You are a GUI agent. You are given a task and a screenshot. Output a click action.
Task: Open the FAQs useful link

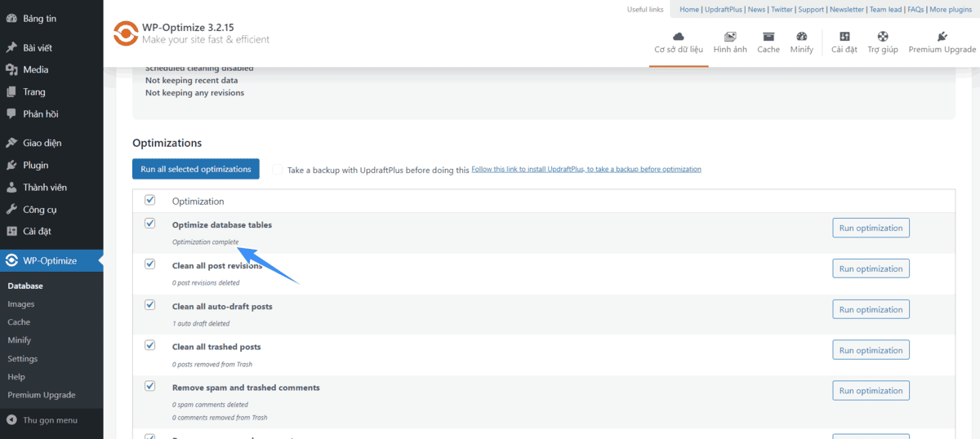coord(915,10)
